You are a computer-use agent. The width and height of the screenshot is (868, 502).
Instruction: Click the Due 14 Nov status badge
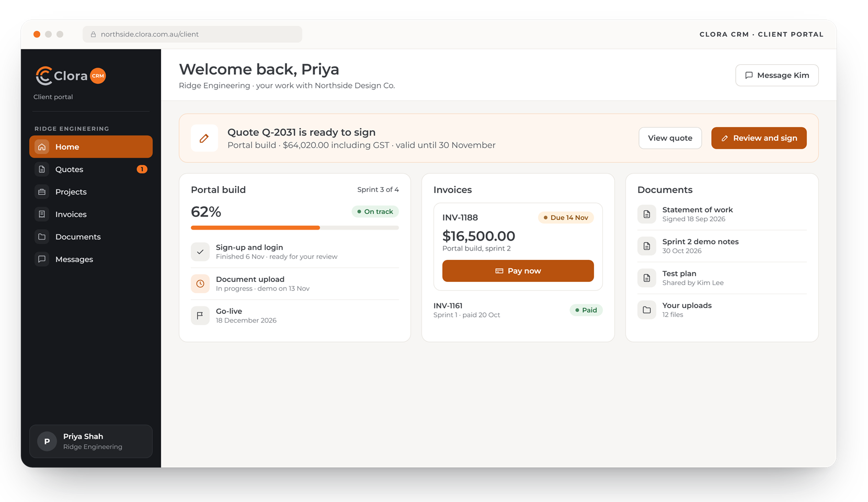pyautogui.click(x=566, y=218)
